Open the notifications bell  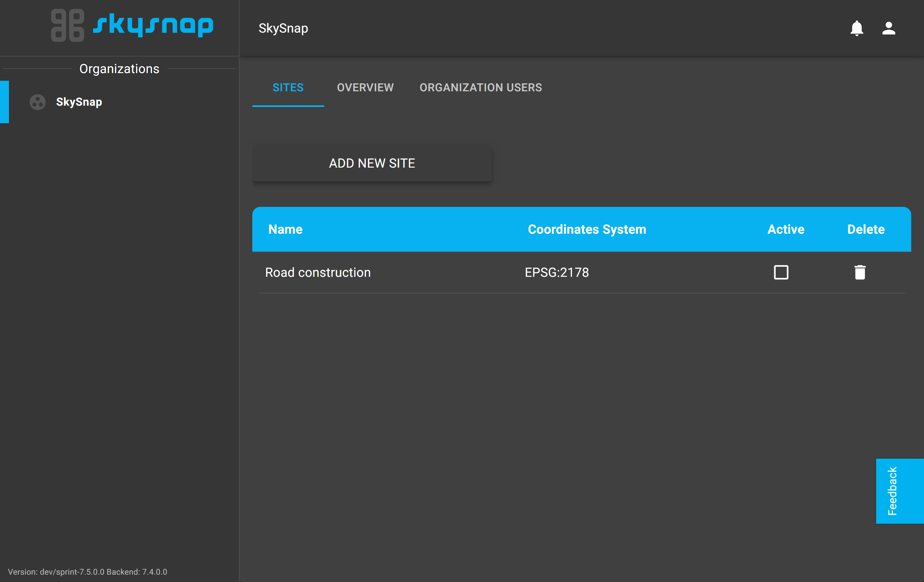click(x=857, y=28)
